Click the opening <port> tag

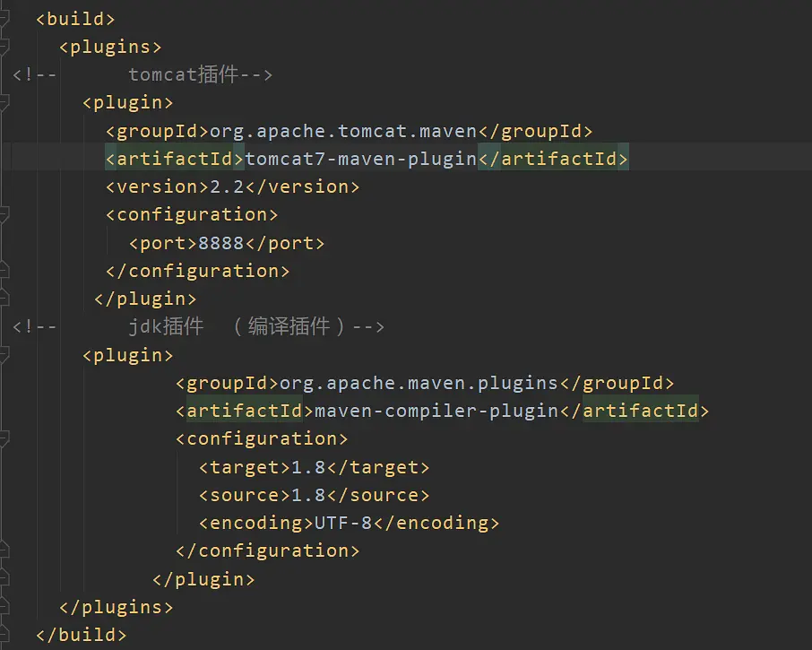tap(163, 243)
